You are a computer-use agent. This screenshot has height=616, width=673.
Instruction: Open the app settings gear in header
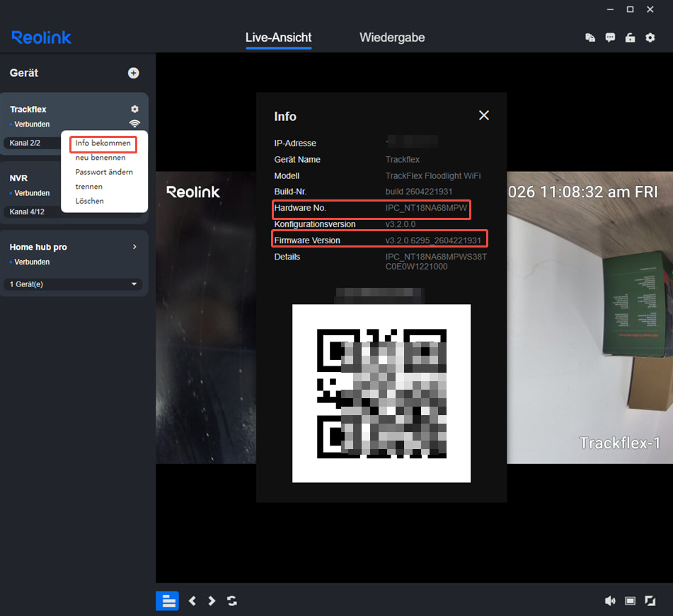click(x=650, y=37)
